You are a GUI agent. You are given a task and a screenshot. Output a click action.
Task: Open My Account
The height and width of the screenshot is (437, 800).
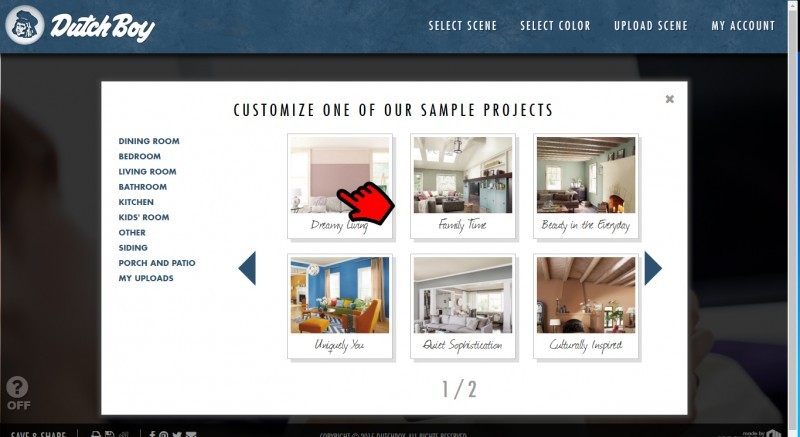coord(743,25)
